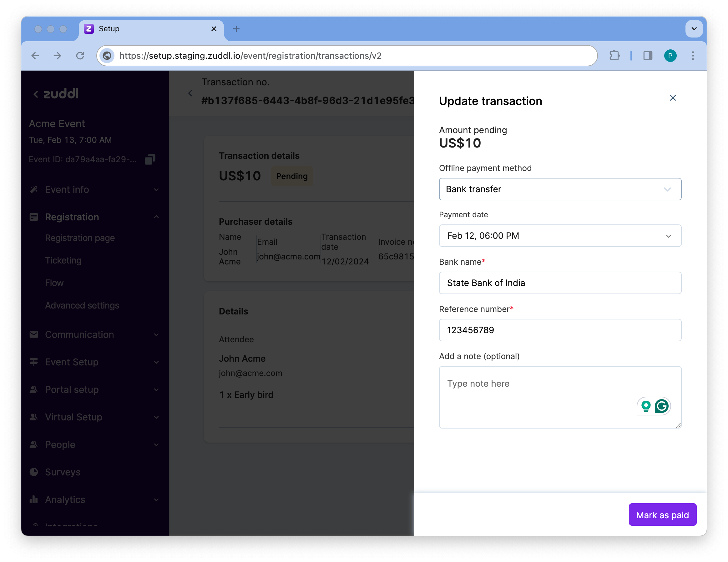Viewport: 728px width, 562px height.
Task: Click the green lightbulb suggestion icon
Action: [646, 406]
